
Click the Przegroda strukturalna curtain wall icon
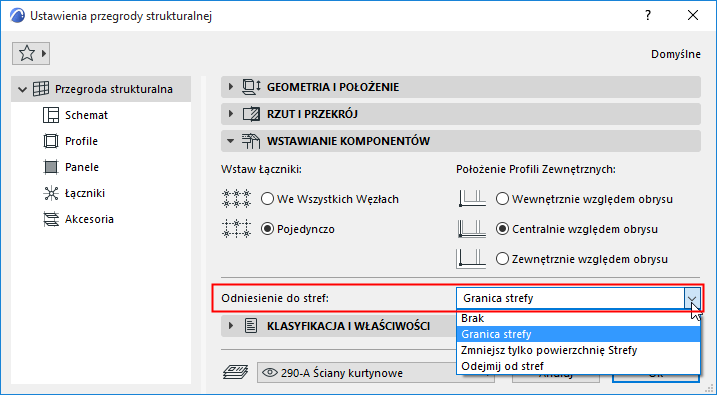41,89
